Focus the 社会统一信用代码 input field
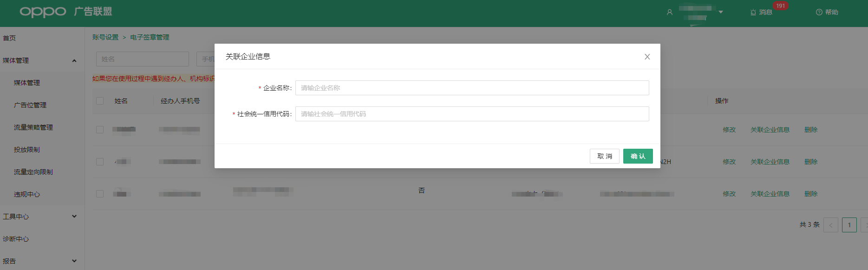This screenshot has height=270, width=868. (472, 114)
